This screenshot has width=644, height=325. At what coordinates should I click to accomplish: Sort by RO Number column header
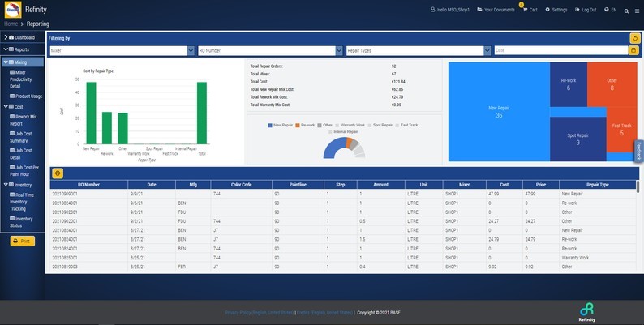[88, 185]
